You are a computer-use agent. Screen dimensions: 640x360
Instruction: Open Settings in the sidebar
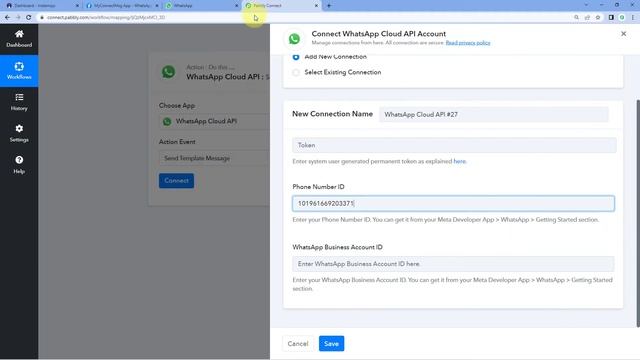(19, 133)
